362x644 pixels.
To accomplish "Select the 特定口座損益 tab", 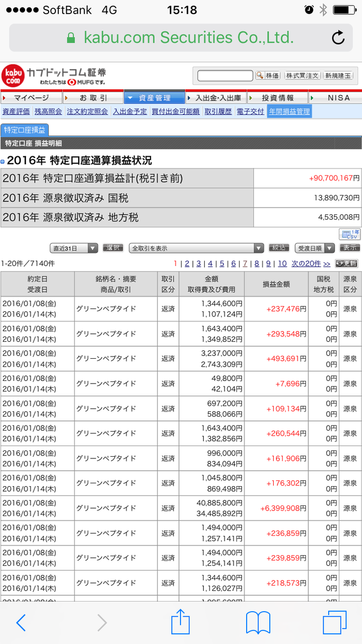I will pos(25,130).
